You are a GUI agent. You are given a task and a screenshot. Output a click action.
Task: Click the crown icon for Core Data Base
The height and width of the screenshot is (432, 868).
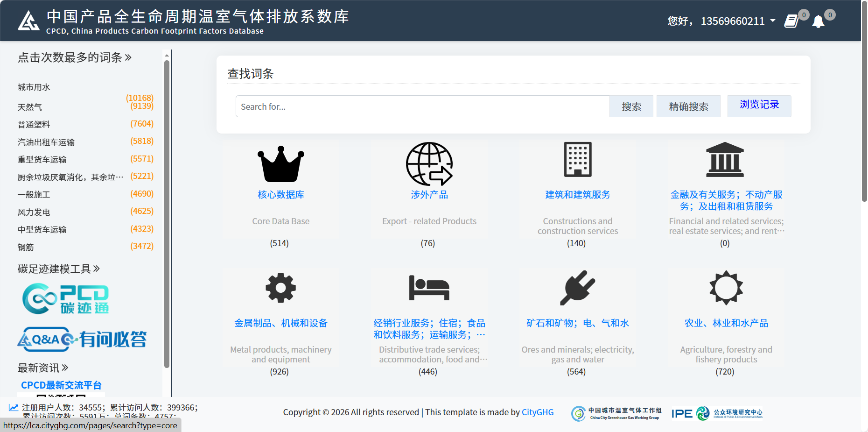280,164
